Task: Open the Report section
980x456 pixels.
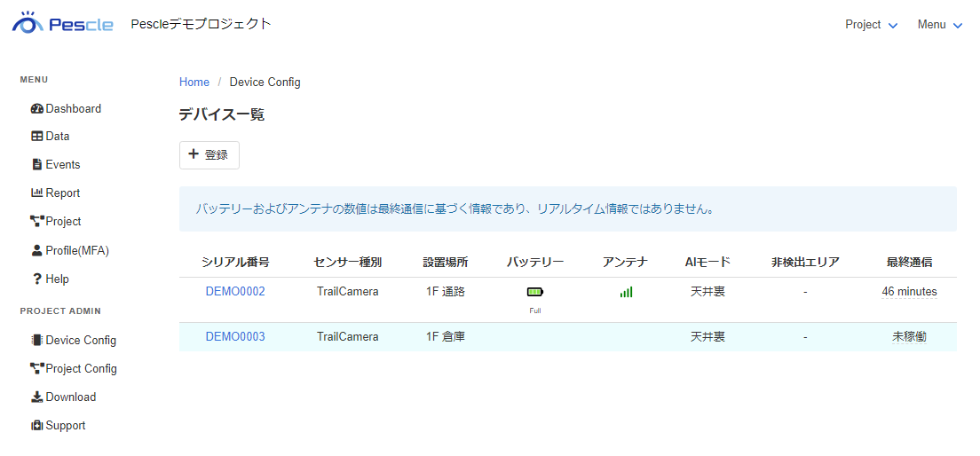Action: 56,193
